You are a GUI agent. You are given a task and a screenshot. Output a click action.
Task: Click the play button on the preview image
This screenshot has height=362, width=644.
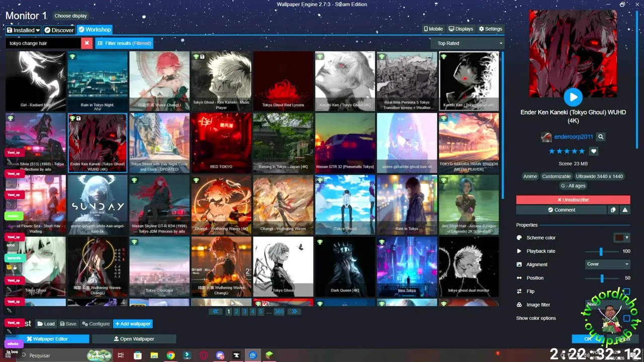pyautogui.click(x=573, y=97)
